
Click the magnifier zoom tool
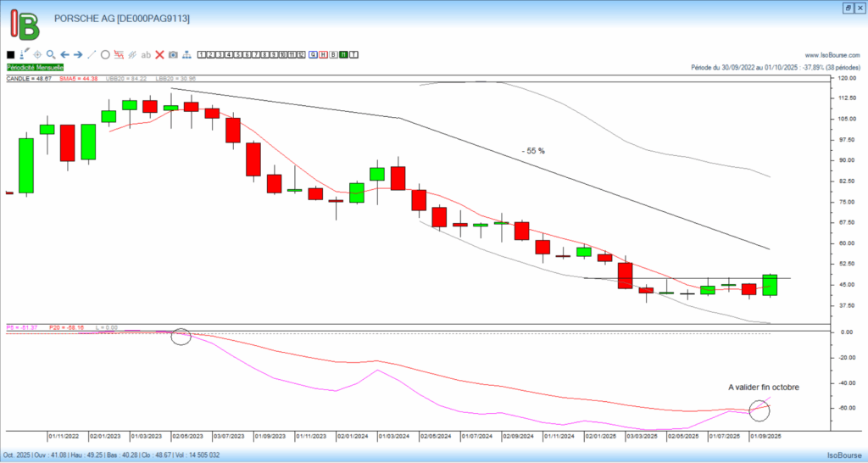(x=51, y=54)
